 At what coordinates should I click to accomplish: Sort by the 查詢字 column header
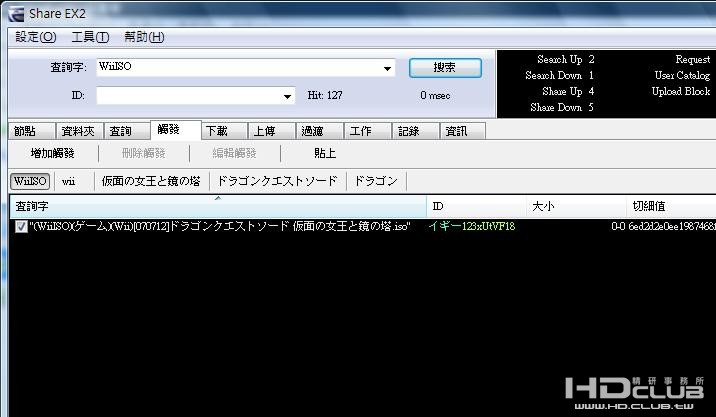pyautogui.click(x=218, y=206)
